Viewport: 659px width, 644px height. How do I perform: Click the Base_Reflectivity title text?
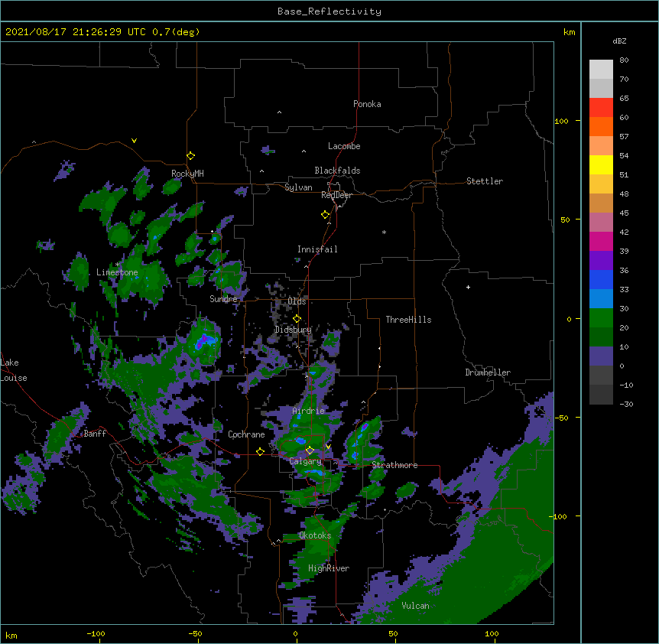[329, 11]
